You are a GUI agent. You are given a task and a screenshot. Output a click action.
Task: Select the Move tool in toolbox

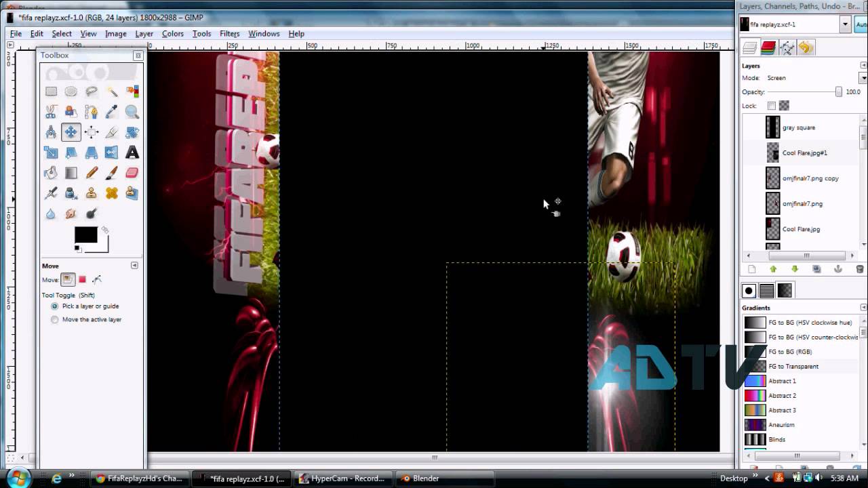[x=71, y=132]
